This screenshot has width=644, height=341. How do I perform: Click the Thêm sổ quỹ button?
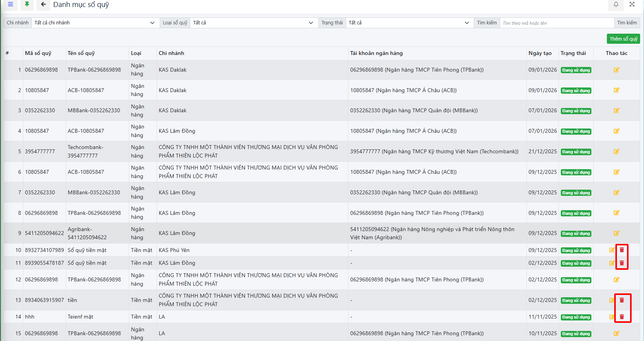tap(623, 39)
